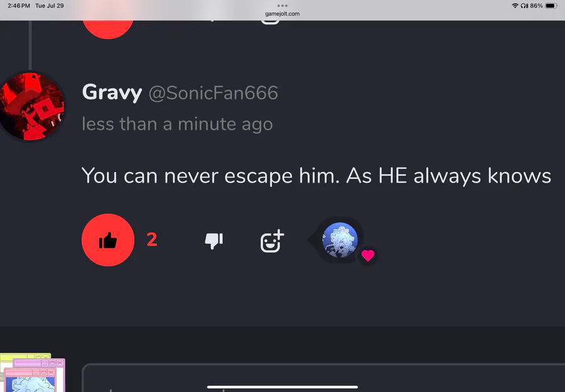Viewport: 565px width, 392px height.
Task: Tap the battery indicator icon
Action: (551, 6)
